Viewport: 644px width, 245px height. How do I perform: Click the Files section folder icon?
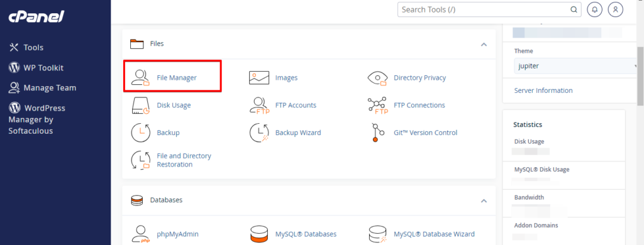[136, 43]
